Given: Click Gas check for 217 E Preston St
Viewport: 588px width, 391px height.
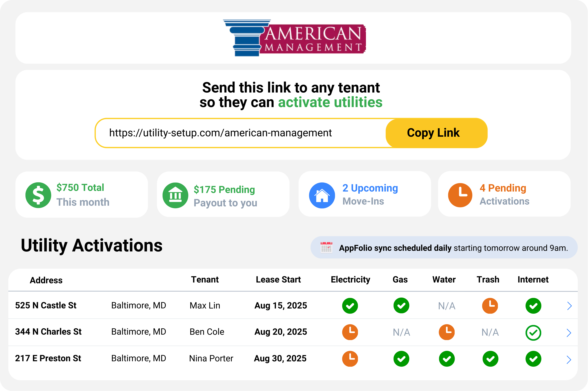Looking at the screenshot, I should [x=401, y=359].
